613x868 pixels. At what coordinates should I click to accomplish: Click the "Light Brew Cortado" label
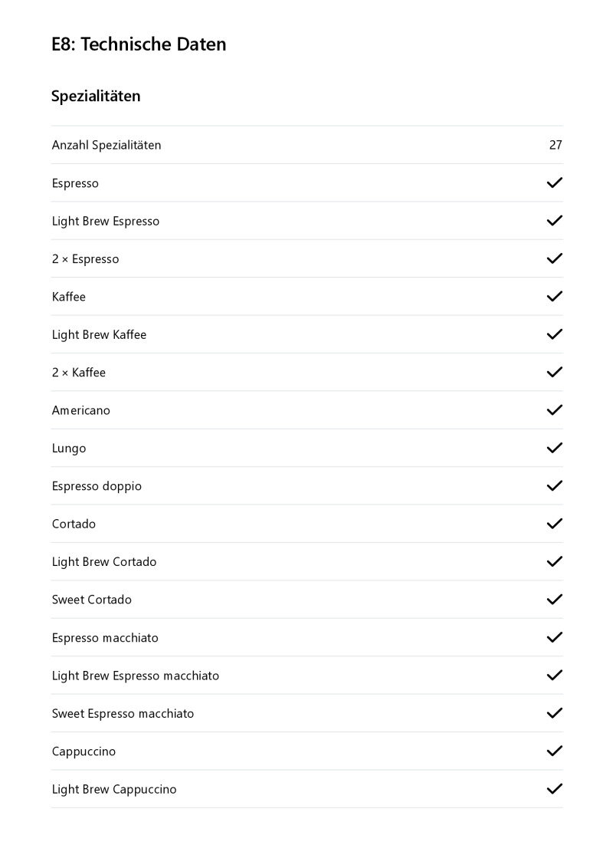point(104,562)
